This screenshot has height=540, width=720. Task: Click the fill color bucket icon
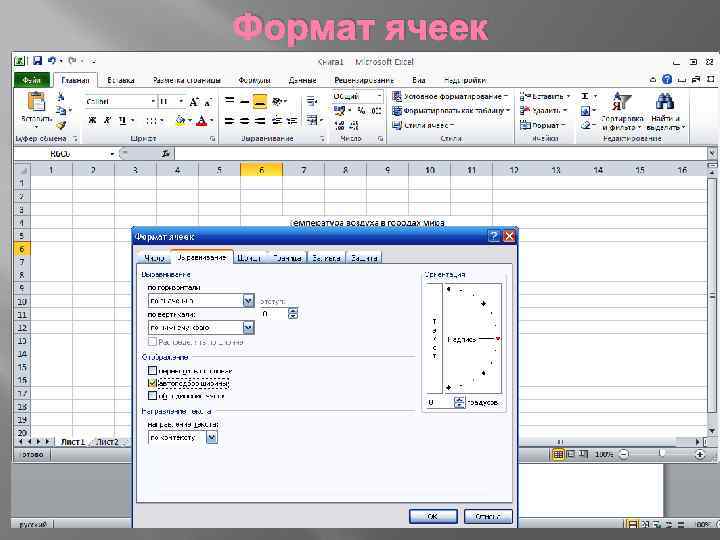[180, 120]
